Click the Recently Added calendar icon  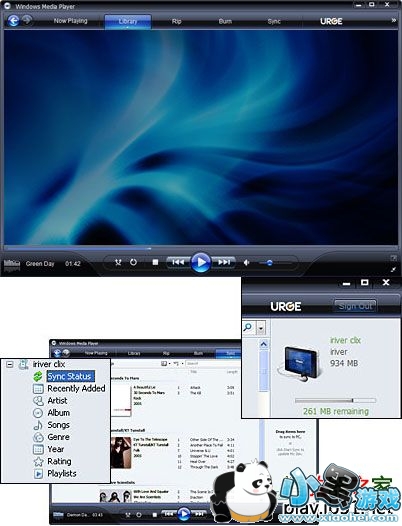38,388
